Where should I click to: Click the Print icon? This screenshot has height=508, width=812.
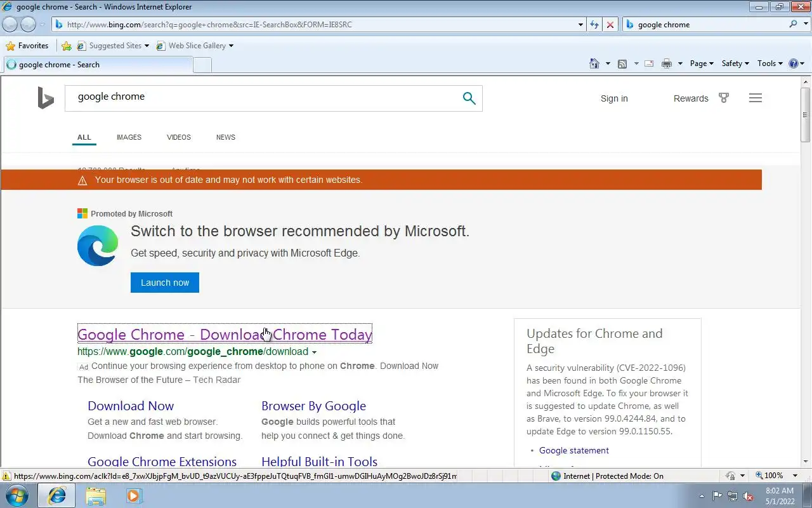coord(666,63)
